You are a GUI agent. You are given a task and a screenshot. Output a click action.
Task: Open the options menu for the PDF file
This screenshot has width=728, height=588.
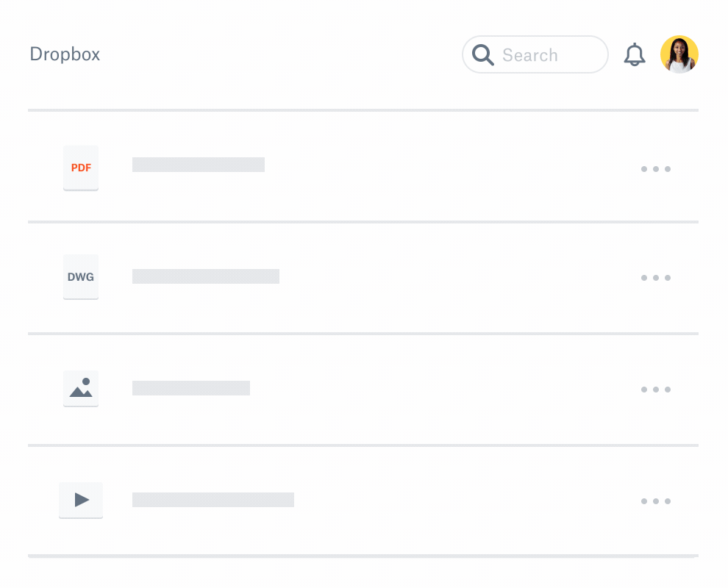(x=655, y=169)
